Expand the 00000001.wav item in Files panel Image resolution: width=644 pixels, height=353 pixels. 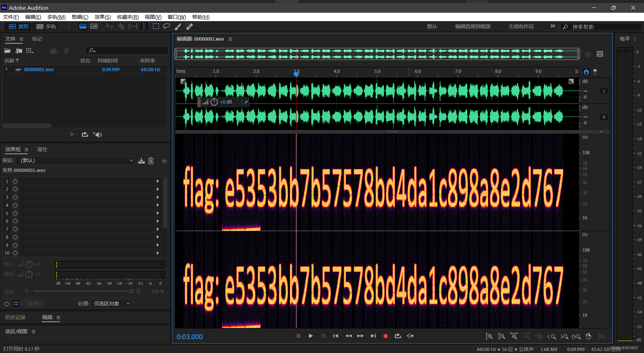6,70
